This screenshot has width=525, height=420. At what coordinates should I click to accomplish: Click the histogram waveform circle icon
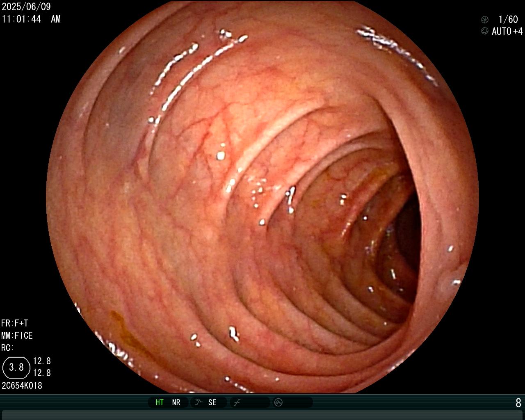(278, 402)
